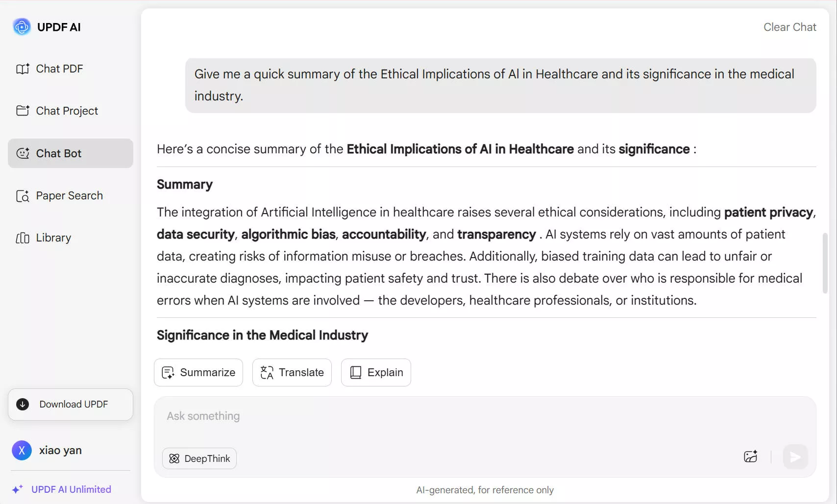Screen dimensions: 837x504
Task: Click the UPDF AI Unlimited sparkle icon
Action: tap(18, 489)
